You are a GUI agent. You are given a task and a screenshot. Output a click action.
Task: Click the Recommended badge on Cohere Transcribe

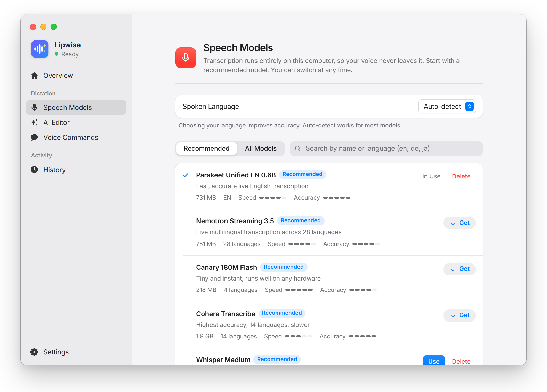pos(282,313)
